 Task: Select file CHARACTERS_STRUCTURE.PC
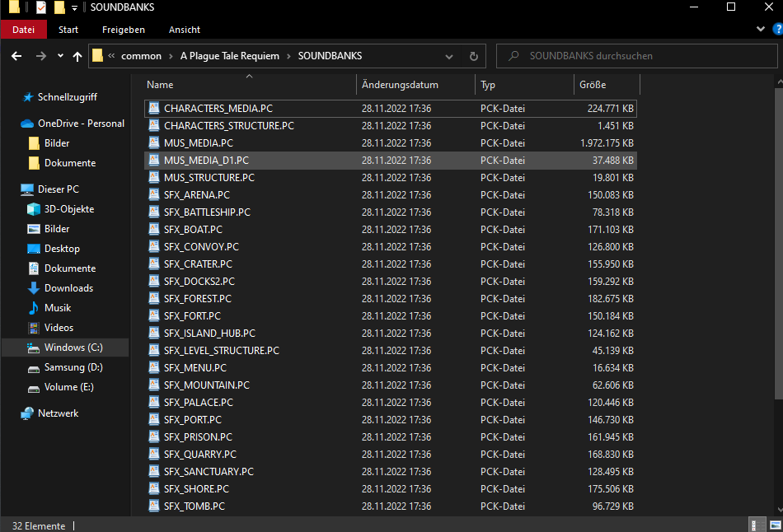(391, 126)
